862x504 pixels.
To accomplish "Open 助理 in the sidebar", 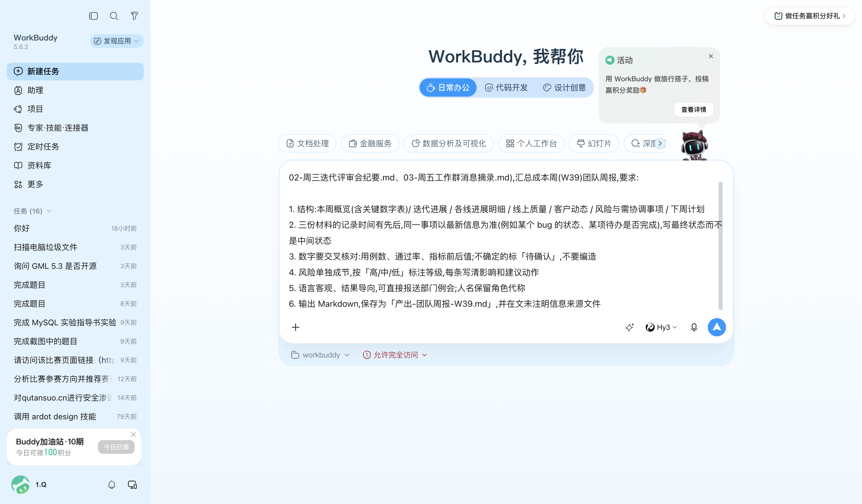I will pos(75,90).
